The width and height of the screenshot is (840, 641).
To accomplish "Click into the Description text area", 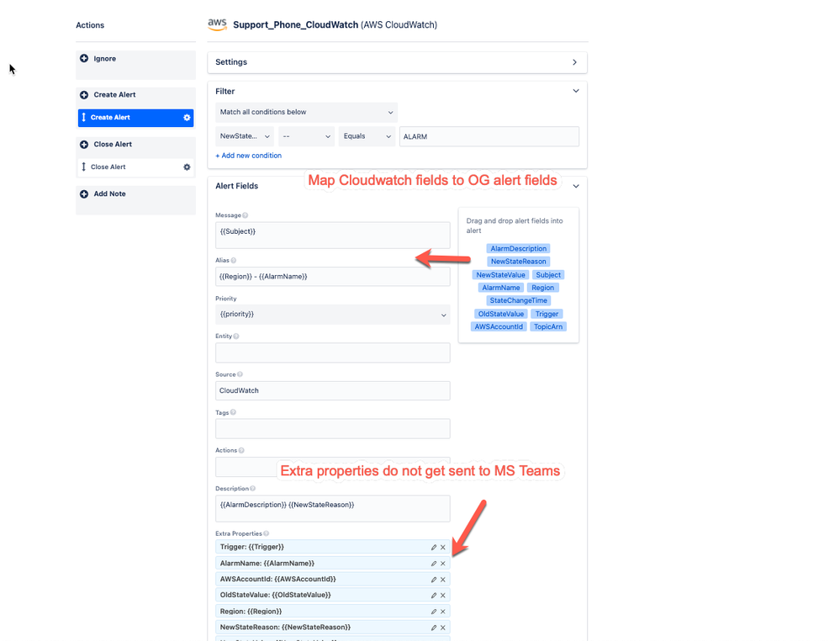I will pyautogui.click(x=333, y=509).
